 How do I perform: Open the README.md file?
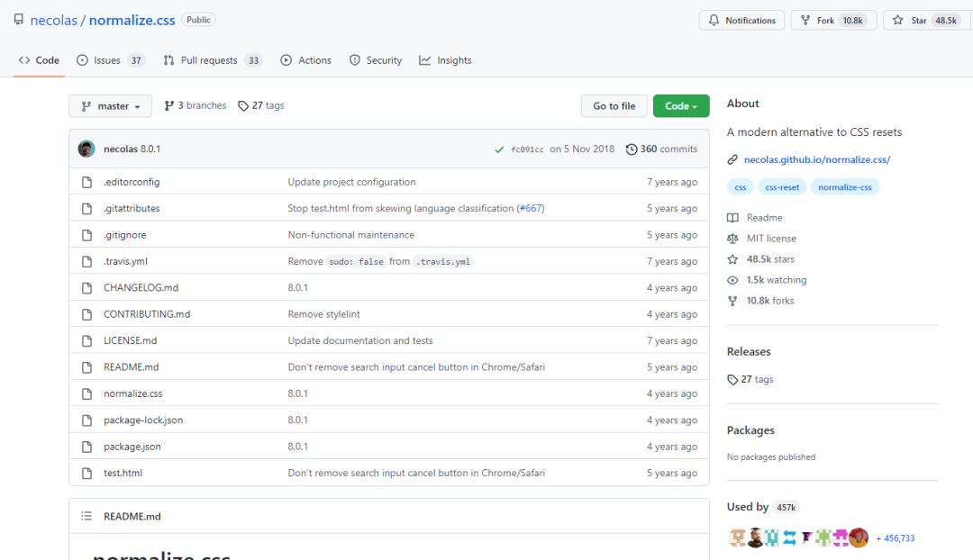[x=131, y=367]
